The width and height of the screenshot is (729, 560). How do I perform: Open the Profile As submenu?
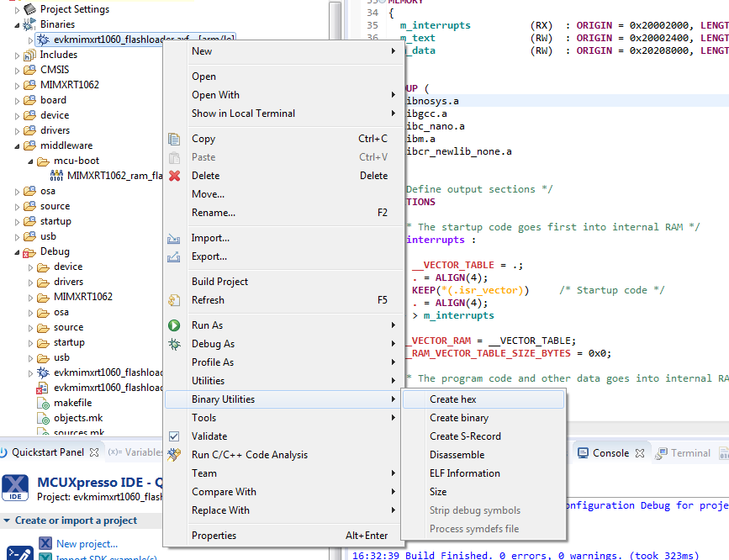[x=283, y=362]
